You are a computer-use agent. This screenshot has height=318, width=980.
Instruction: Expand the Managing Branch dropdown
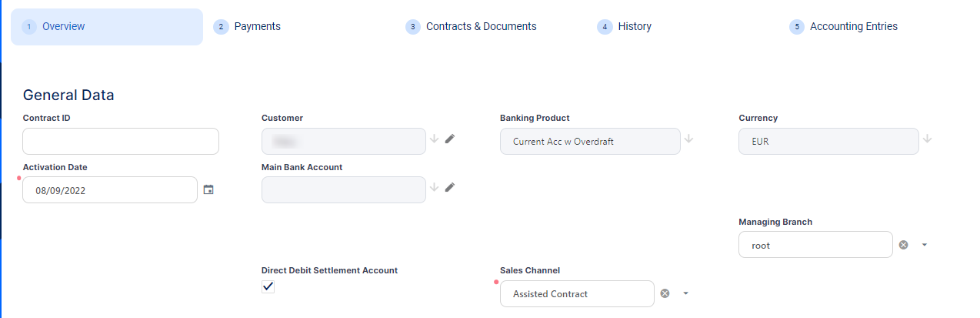925,245
